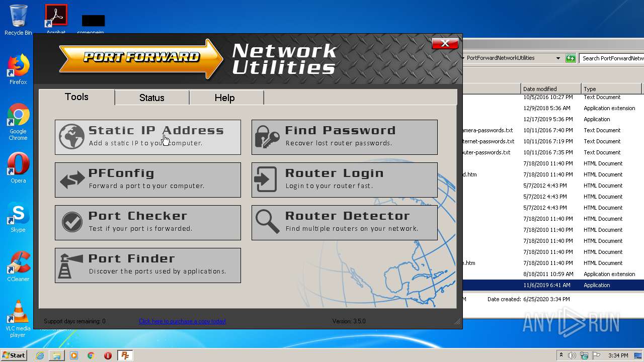Viewport: 644px width, 362px height.
Task: Switch to the Tools tab
Action: [x=76, y=97]
